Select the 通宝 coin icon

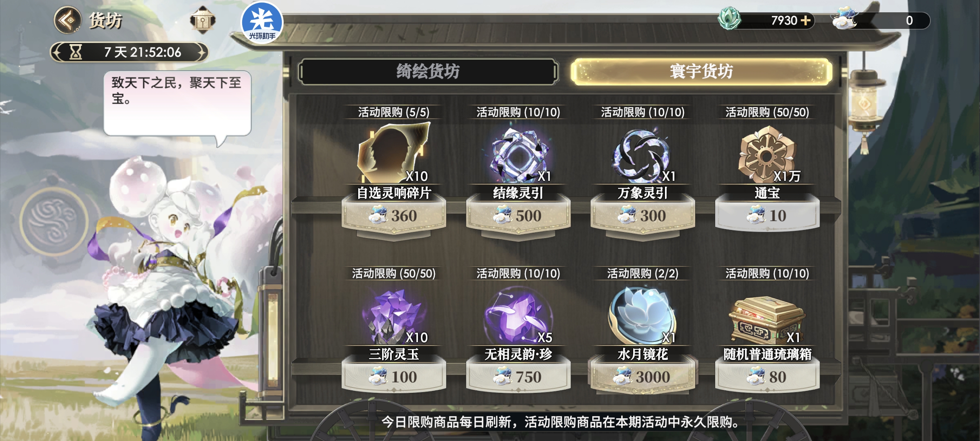click(x=766, y=154)
